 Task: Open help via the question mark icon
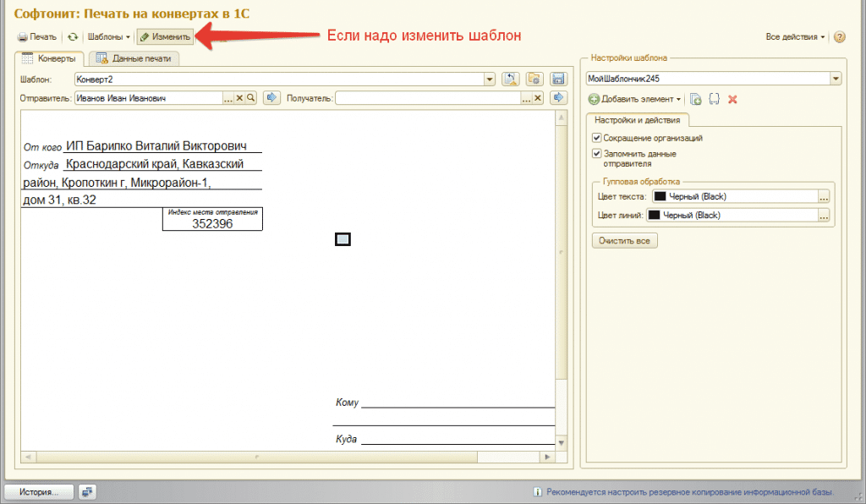click(840, 37)
